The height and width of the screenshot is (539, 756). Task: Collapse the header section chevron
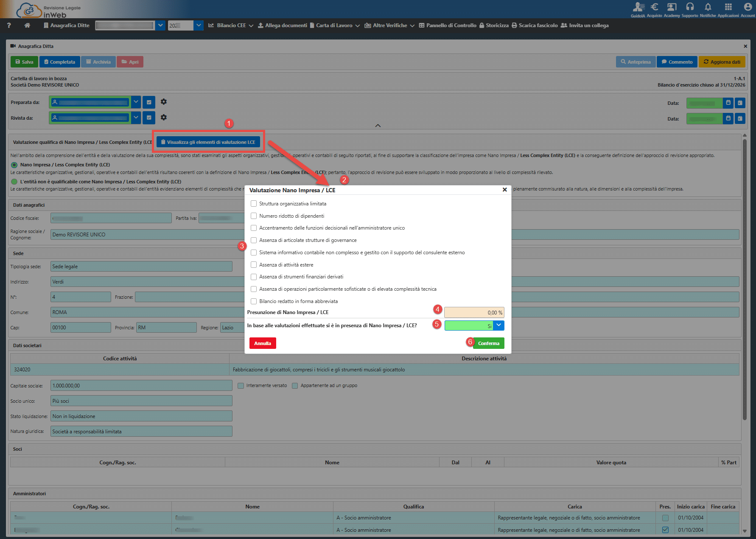click(x=378, y=126)
